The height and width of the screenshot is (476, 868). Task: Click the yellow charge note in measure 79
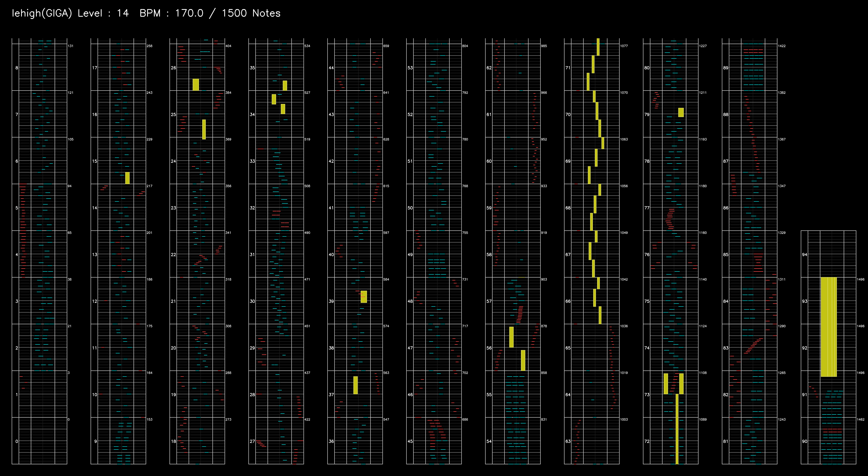pyautogui.click(x=681, y=112)
